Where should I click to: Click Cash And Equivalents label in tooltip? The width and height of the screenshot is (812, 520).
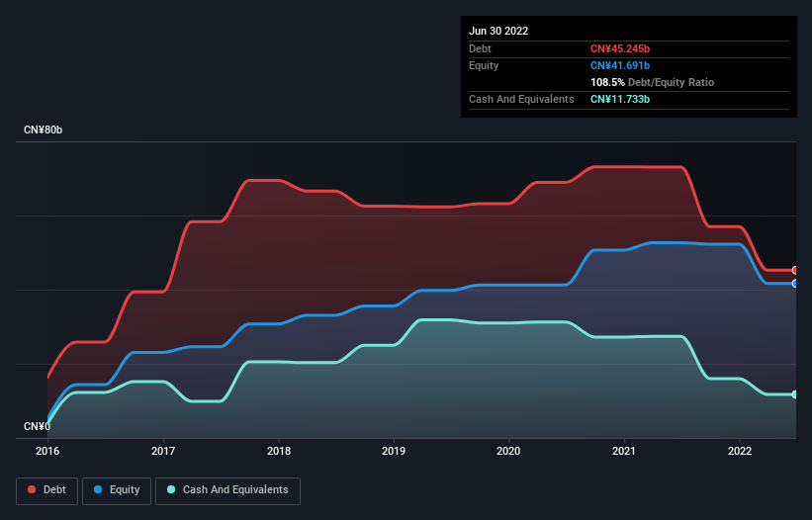[x=521, y=99]
